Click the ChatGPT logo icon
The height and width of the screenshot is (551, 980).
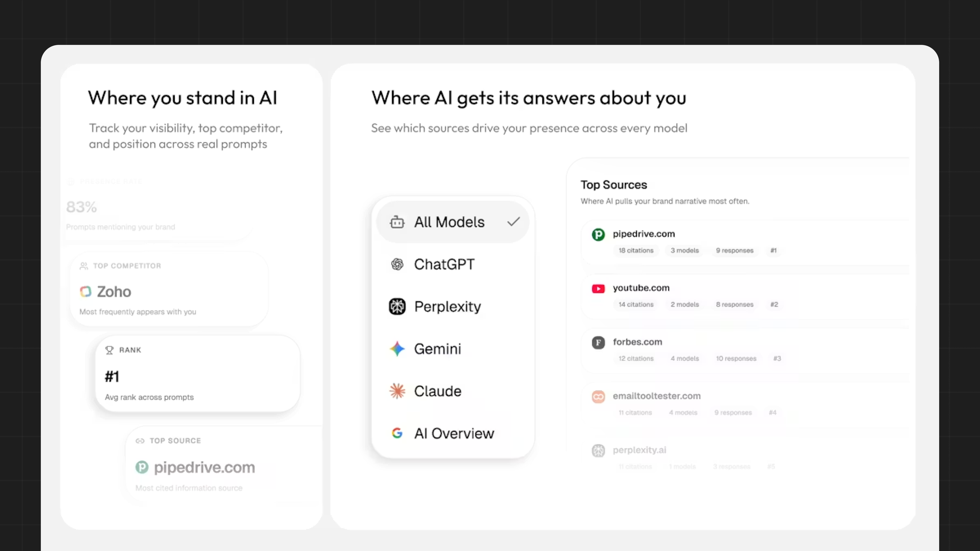(x=397, y=264)
